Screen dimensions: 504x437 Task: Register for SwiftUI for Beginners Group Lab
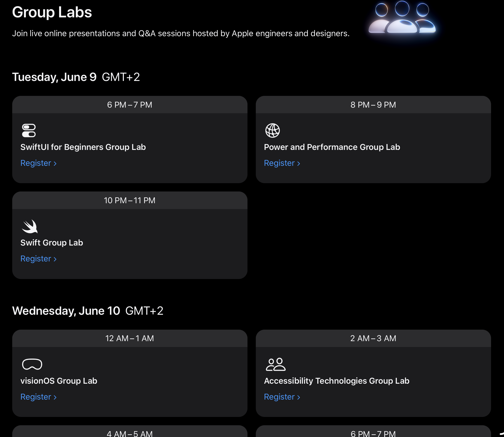click(39, 163)
